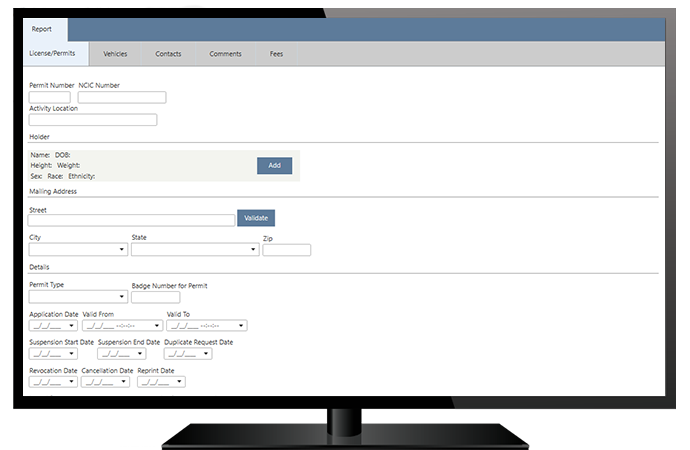Open the Revocation Date picker
Image resolution: width=690 pixels, height=450 pixels.
coord(71,381)
